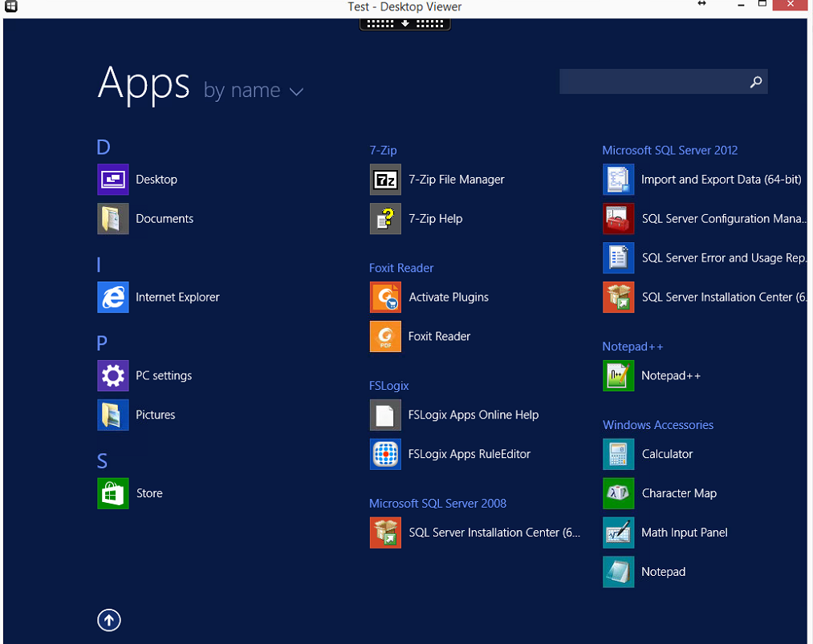The height and width of the screenshot is (644, 813).
Task: Click the Microsoft SQL Server 2008 group header
Action: point(437,503)
